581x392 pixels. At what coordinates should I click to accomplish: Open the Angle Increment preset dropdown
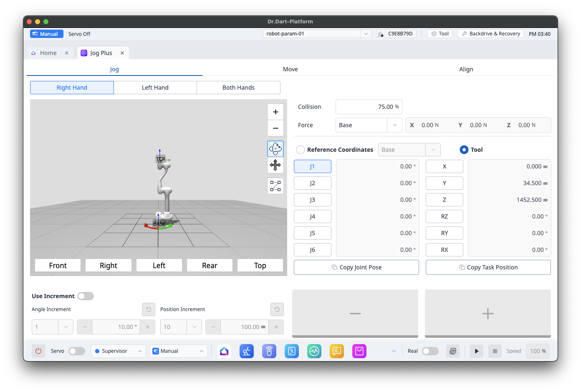coord(53,327)
